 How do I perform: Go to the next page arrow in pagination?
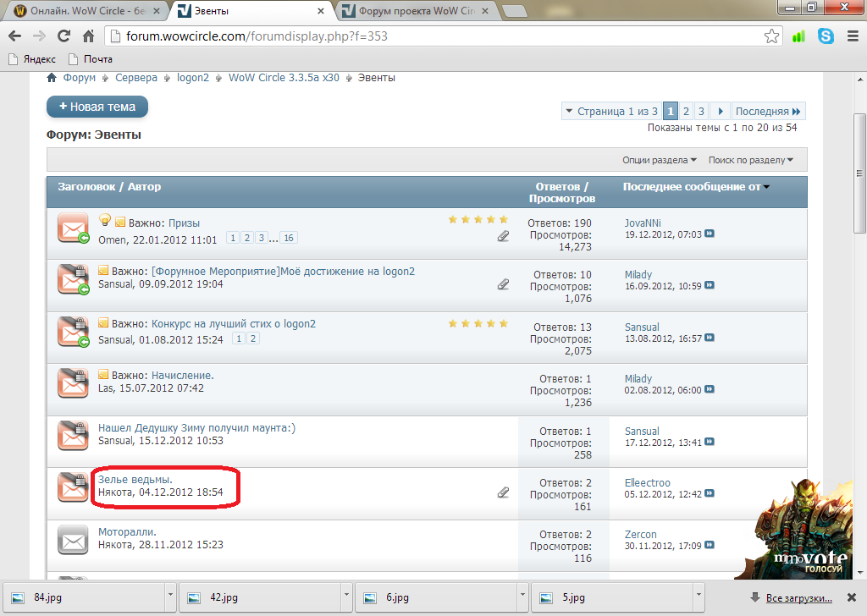pos(720,111)
